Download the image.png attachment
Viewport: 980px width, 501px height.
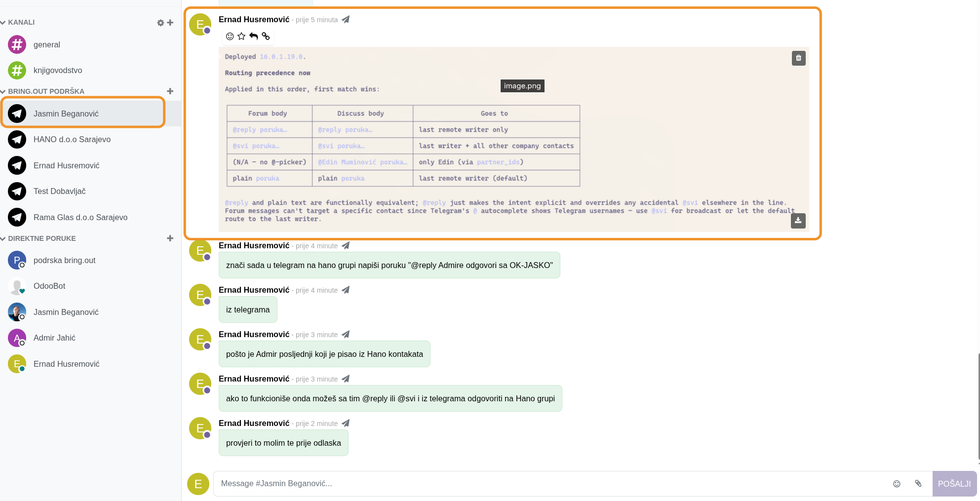click(x=798, y=221)
